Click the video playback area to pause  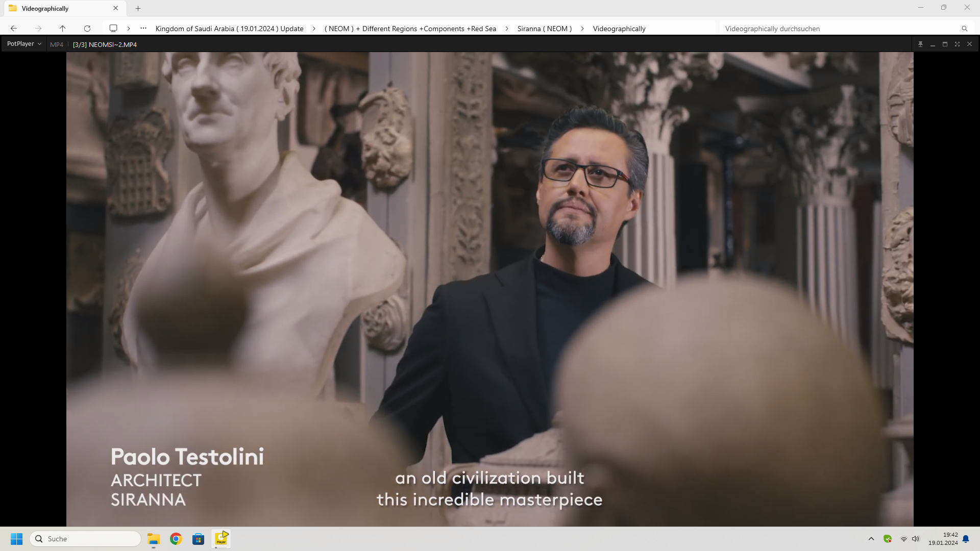click(489, 289)
